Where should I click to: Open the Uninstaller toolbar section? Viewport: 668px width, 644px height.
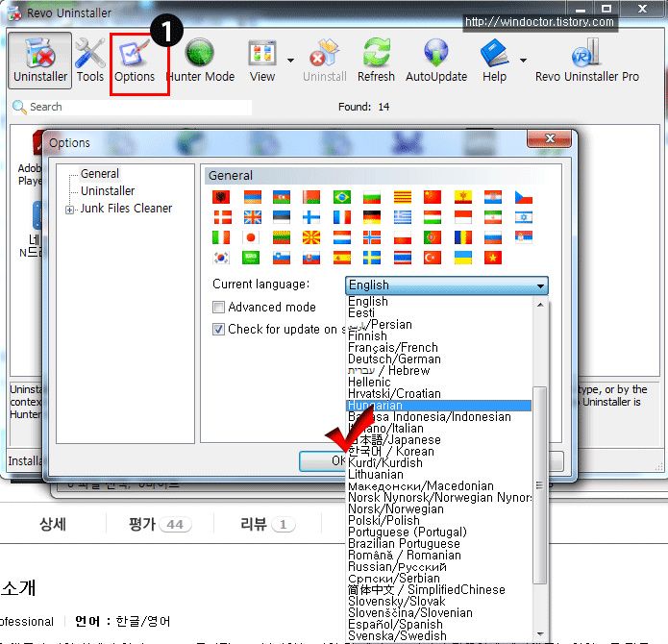tap(40, 60)
